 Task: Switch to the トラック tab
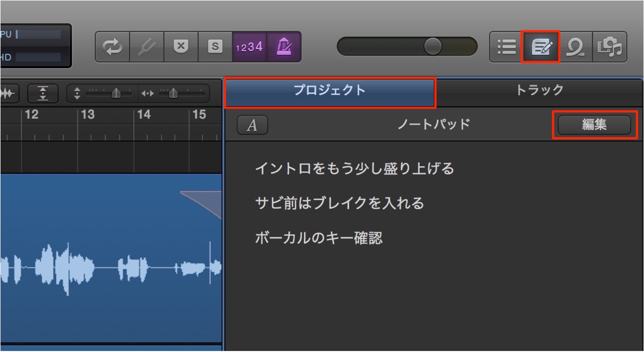540,93
